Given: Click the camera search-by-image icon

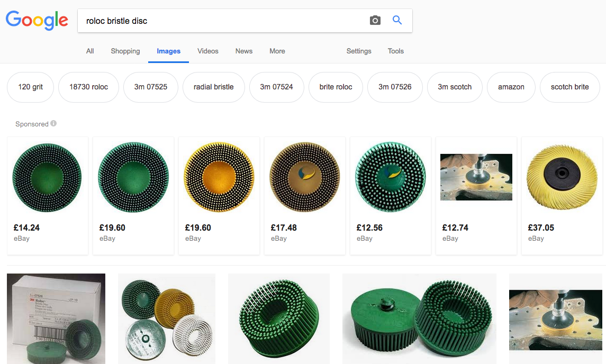Looking at the screenshot, I should point(375,21).
